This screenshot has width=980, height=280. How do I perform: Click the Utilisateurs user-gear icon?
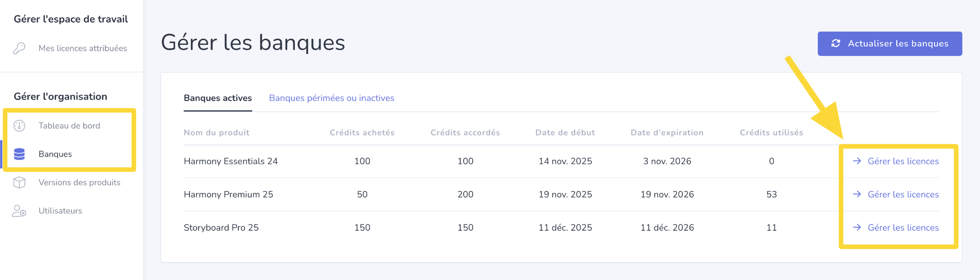click(x=19, y=211)
